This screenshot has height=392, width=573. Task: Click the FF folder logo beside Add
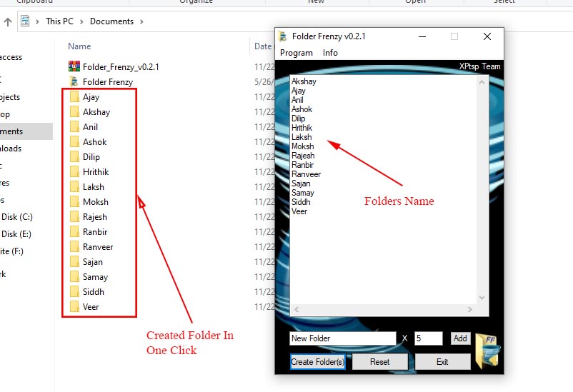[488, 350]
